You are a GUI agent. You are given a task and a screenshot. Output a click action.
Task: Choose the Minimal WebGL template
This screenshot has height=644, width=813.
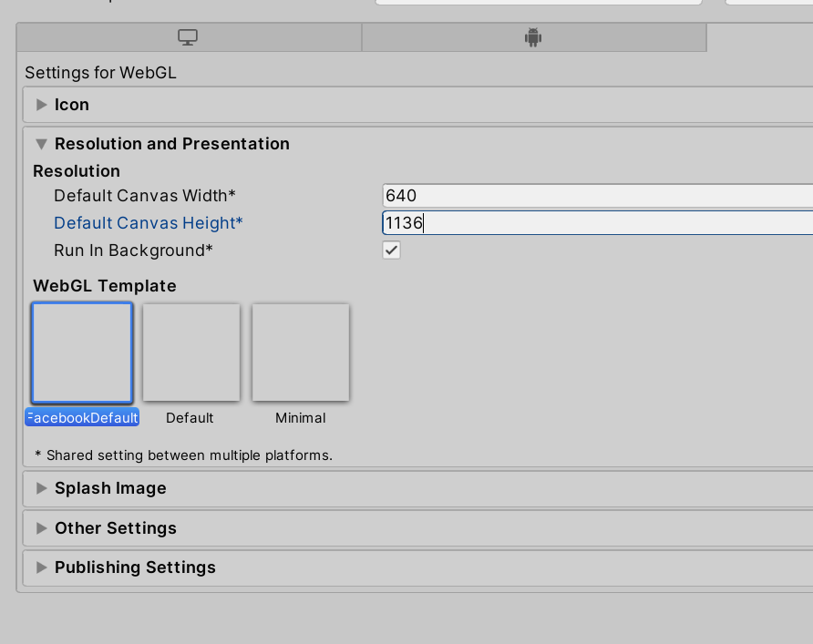[x=300, y=353]
